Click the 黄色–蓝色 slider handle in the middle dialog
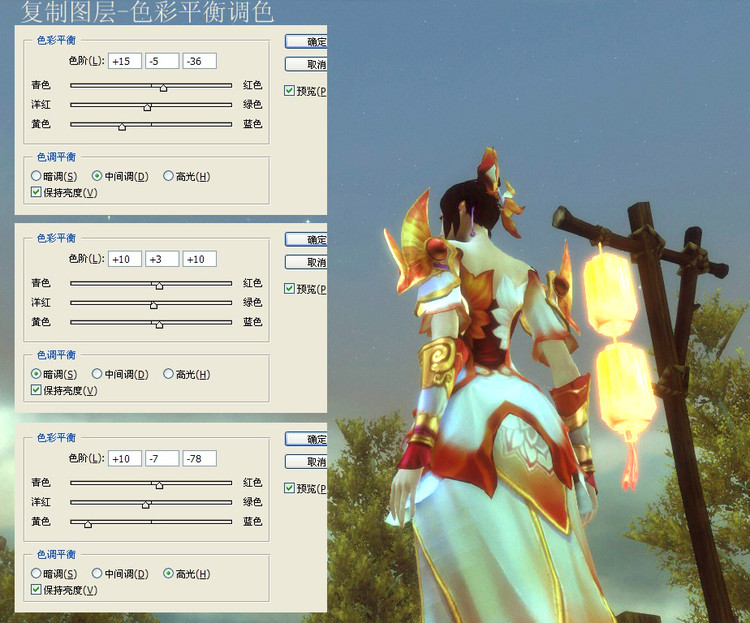750x623 pixels. coord(159,325)
